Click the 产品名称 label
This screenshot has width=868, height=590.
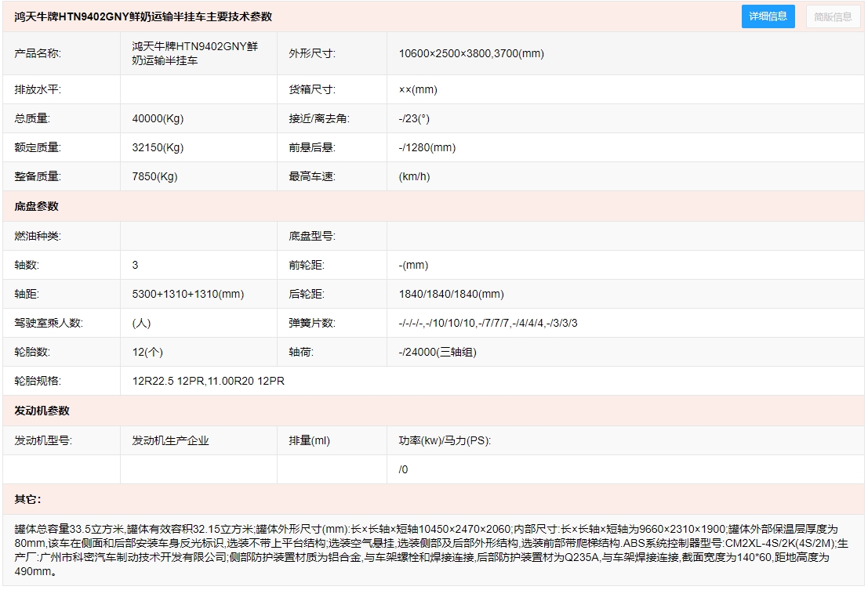pos(38,53)
